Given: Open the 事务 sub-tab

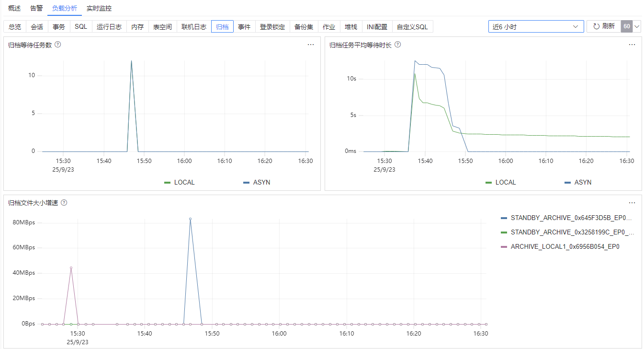Looking at the screenshot, I should 59,27.
